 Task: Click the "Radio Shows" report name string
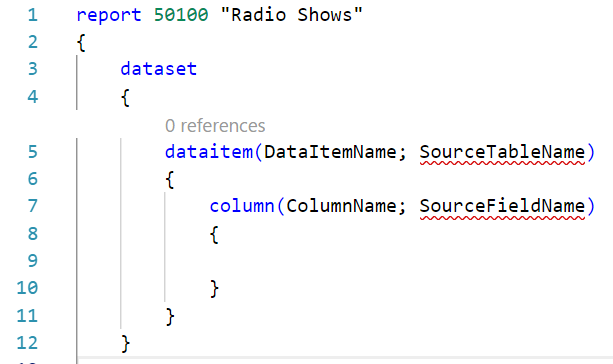292,15
